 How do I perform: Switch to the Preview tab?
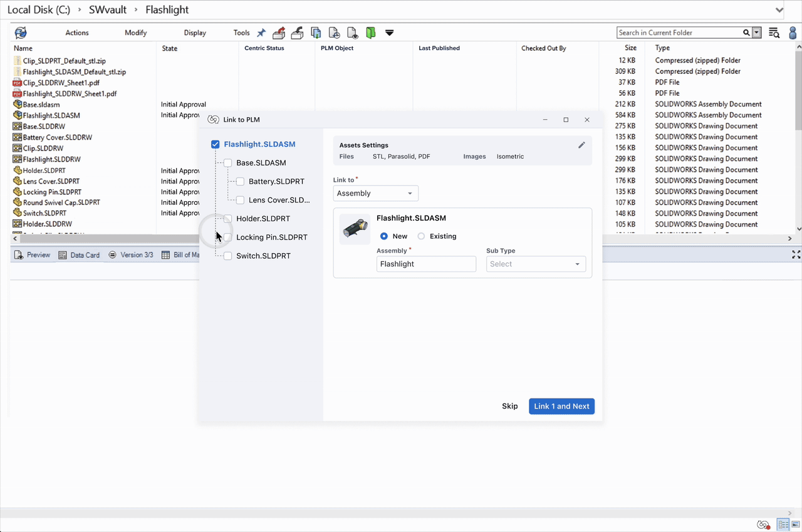tap(32, 255)
